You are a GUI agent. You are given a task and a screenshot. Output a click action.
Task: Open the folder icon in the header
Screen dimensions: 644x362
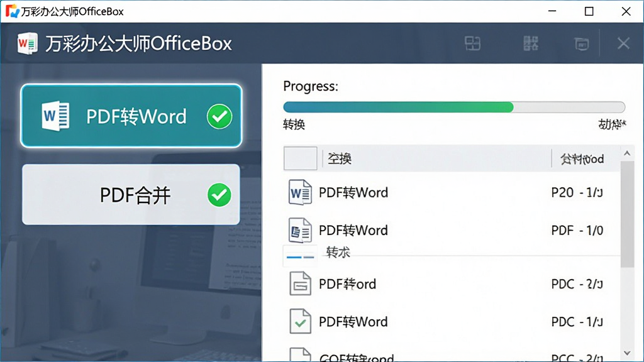click(x=581, y=43)
